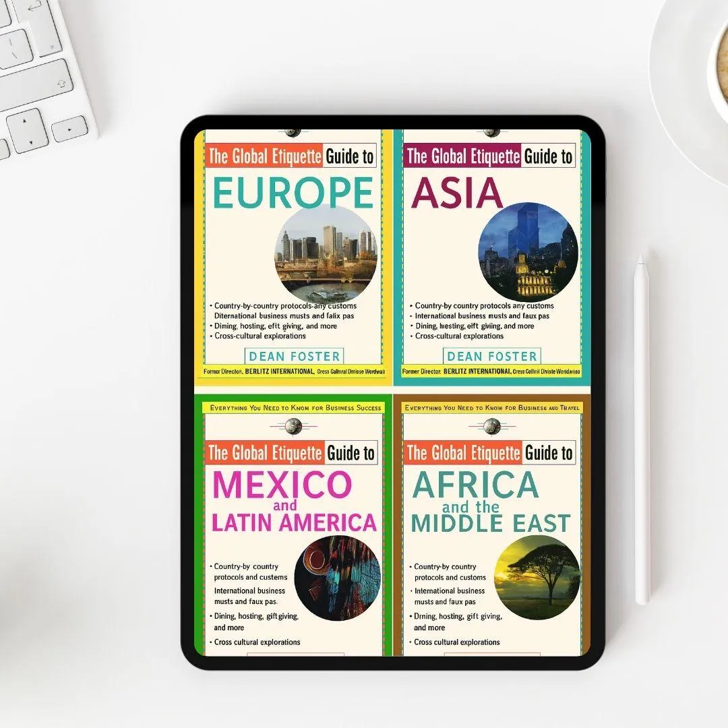
Task: Click 'International business' bullet on Mexico cover
Action: click(x=249, y=596)
